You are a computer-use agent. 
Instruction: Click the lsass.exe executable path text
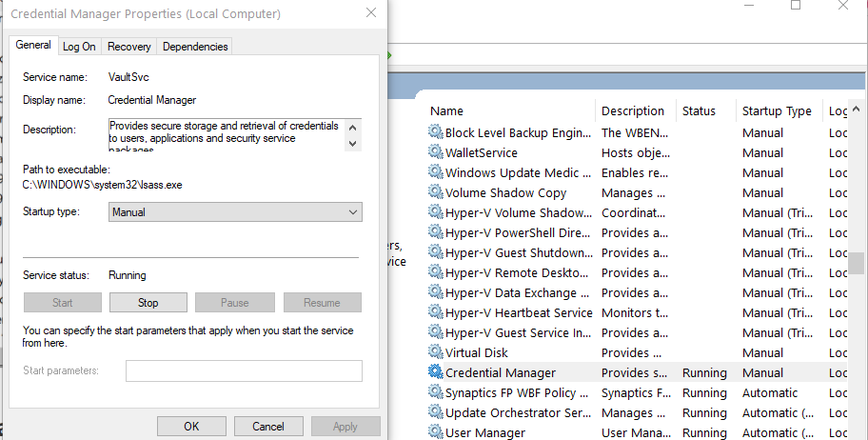tap(102, 185)
